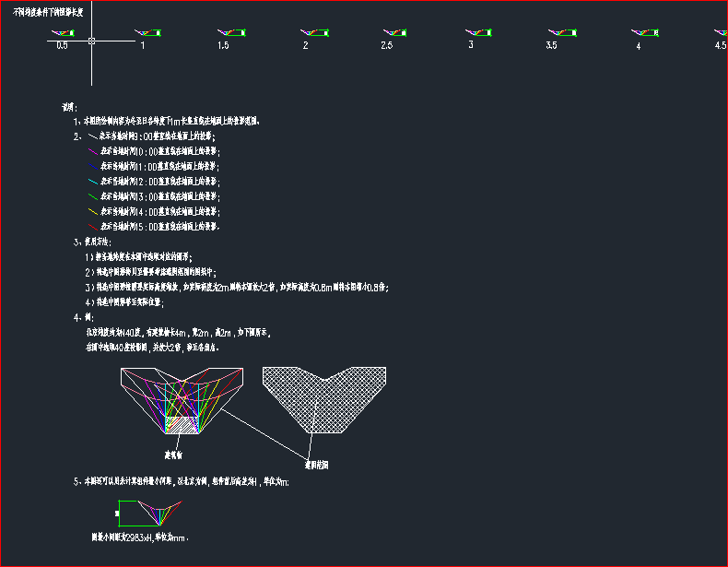Select the shadow diagram above label 3.5
Viewport: 728px width, 567px height.
point(558,33)
